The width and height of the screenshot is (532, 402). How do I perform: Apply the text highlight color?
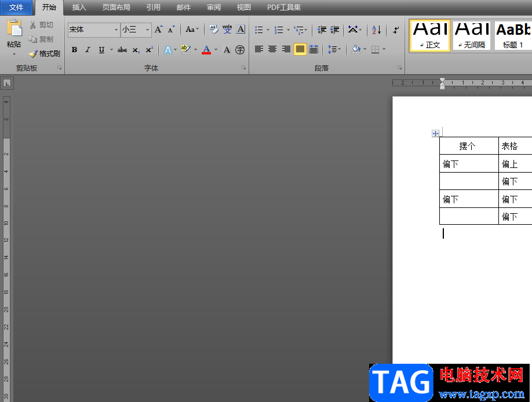185,50
